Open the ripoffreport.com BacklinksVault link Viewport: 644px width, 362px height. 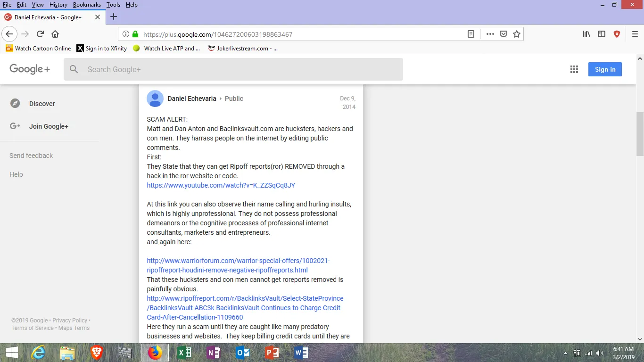point(245,308)
